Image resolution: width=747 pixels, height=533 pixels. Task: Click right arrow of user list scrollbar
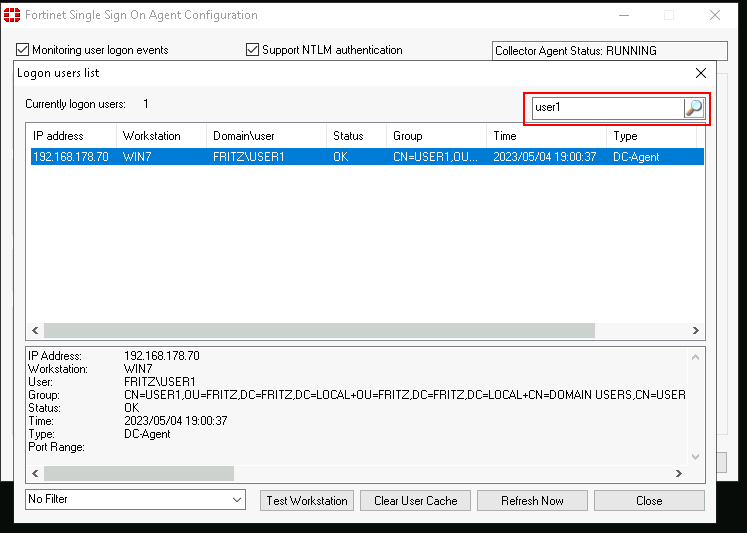(x=696, y=331)
